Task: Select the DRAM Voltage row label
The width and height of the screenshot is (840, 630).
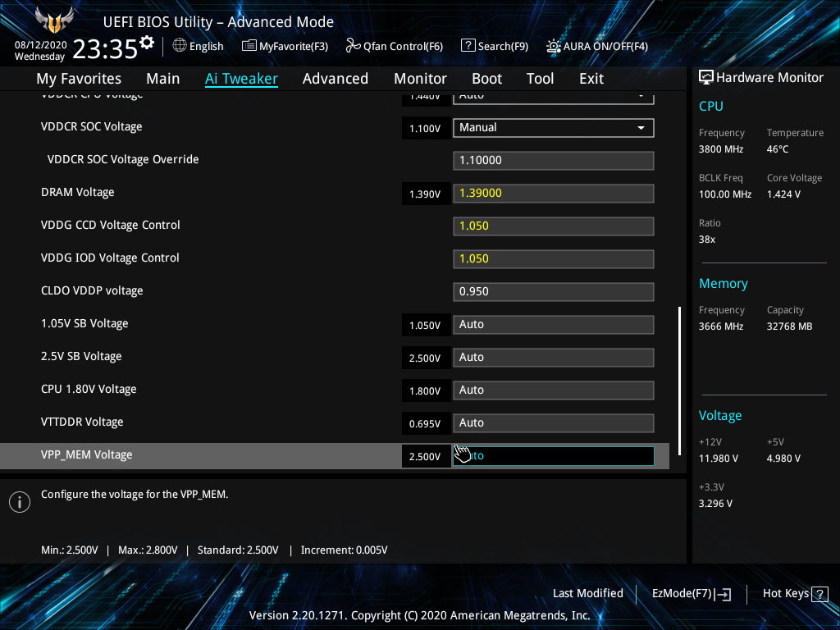Action: point(78,192)
